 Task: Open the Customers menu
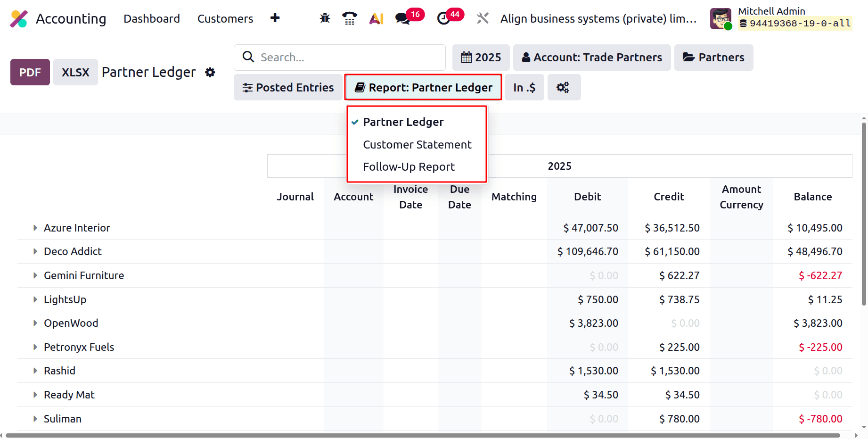pyautogui.click(x=225, y=18)
